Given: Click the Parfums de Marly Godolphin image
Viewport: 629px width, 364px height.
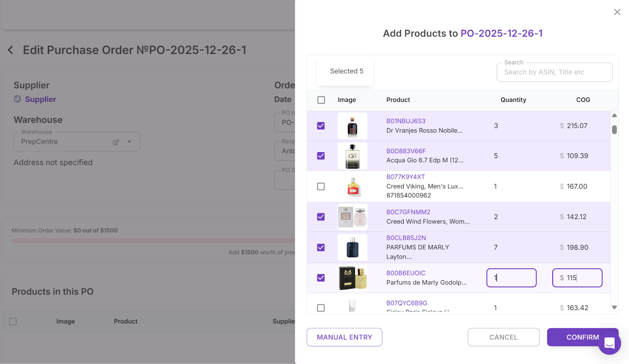Looking at the screenshot, I should tap(353, 278).
